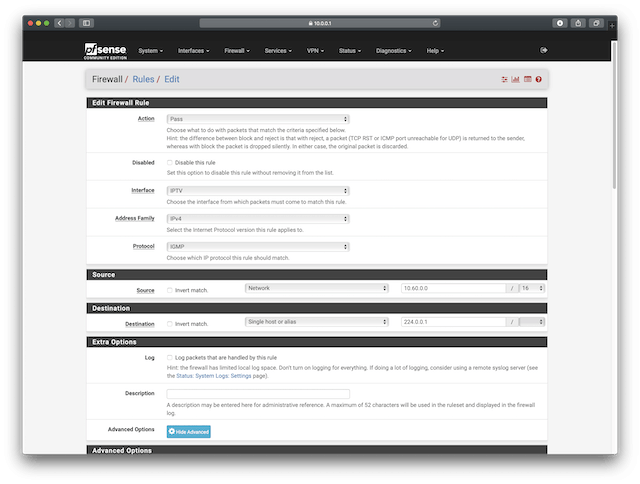This screenshot has height=484, width=640.
Task: Click the Source address field 10.60.0.0
Action: tap(453, 288)
